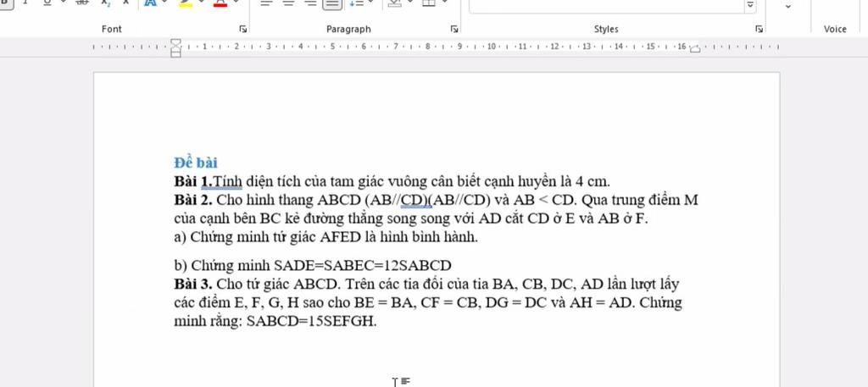Open line and paragraph spacing
This screenshot has height=387, width=868.
pos(357,3)
